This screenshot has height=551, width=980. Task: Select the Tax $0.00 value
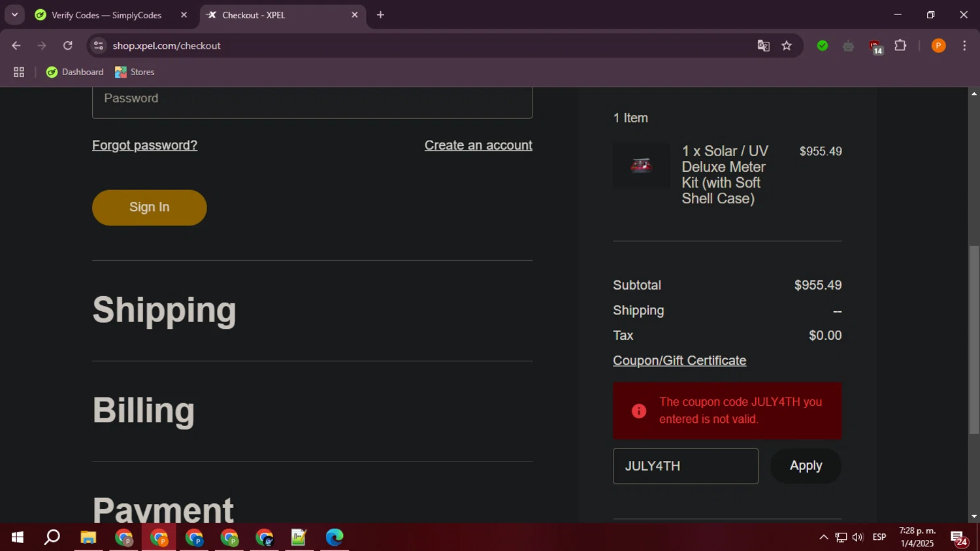point(825,335)
